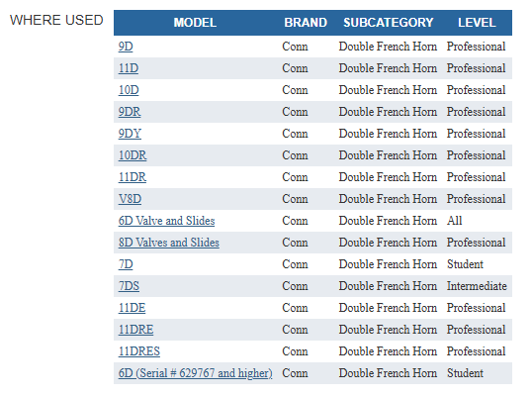Go to the 11DRE model page
Screen dimensions: 532x396
135,330
